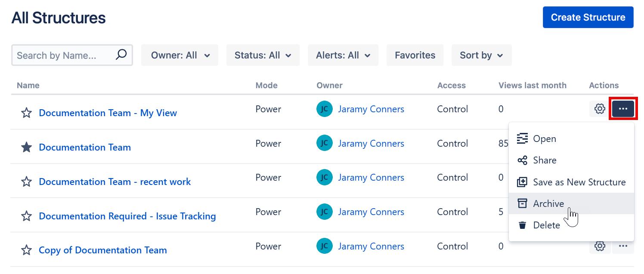Select Save as New Structure menu item
644x274 pixels.
pos(579,182)
